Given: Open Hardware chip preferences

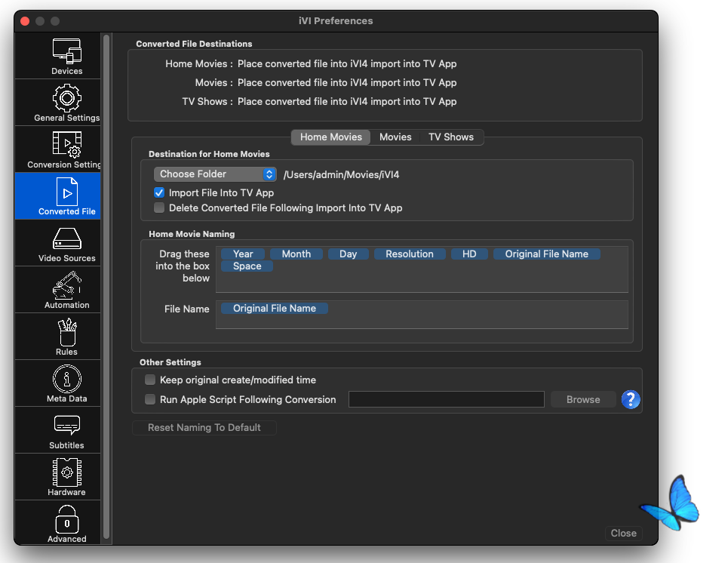Looking at the screenshot, I should (67, 477).
